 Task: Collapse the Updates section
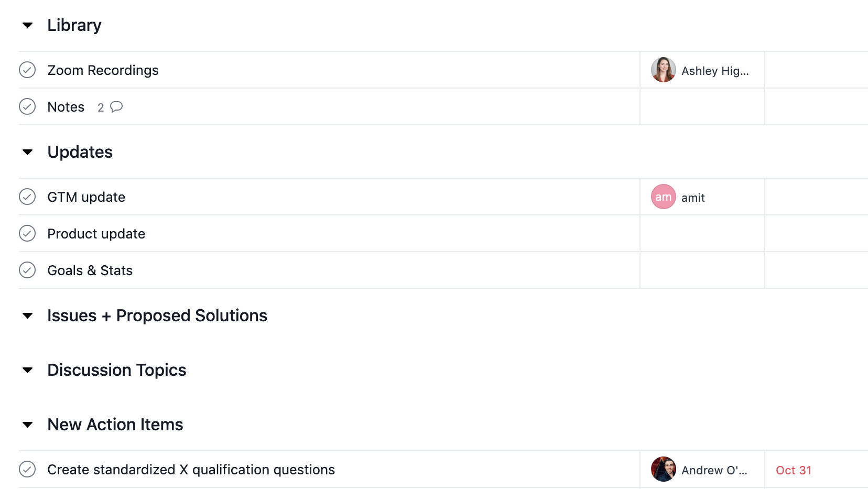28,152
